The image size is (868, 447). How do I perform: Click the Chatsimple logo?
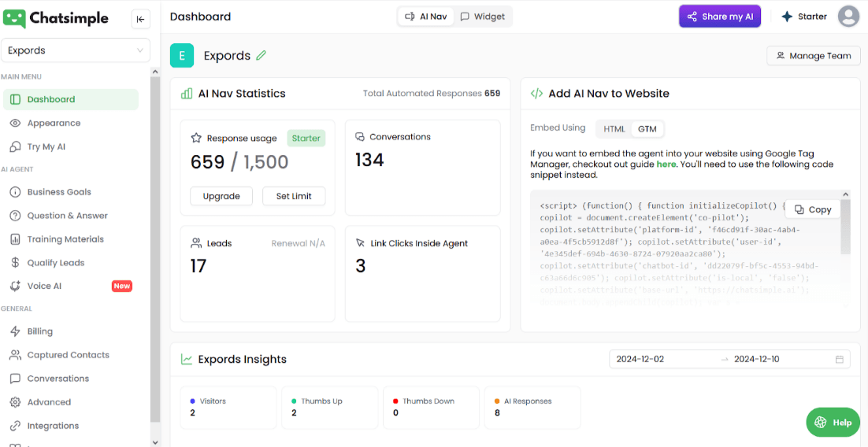click(x=56, y=19)
